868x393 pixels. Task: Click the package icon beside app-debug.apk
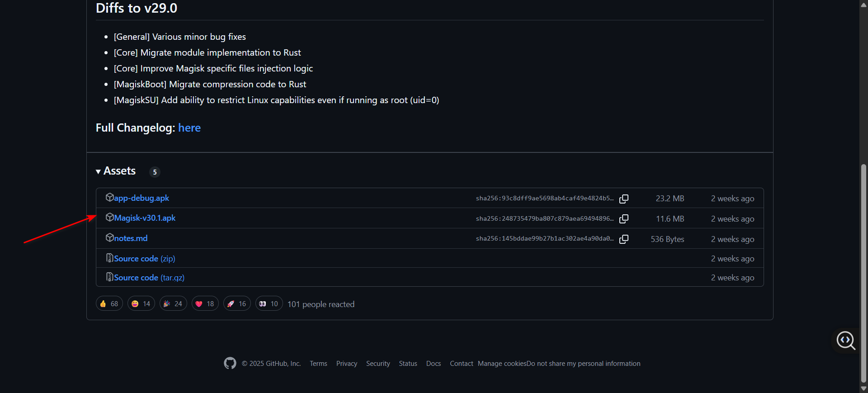(109, 197)
